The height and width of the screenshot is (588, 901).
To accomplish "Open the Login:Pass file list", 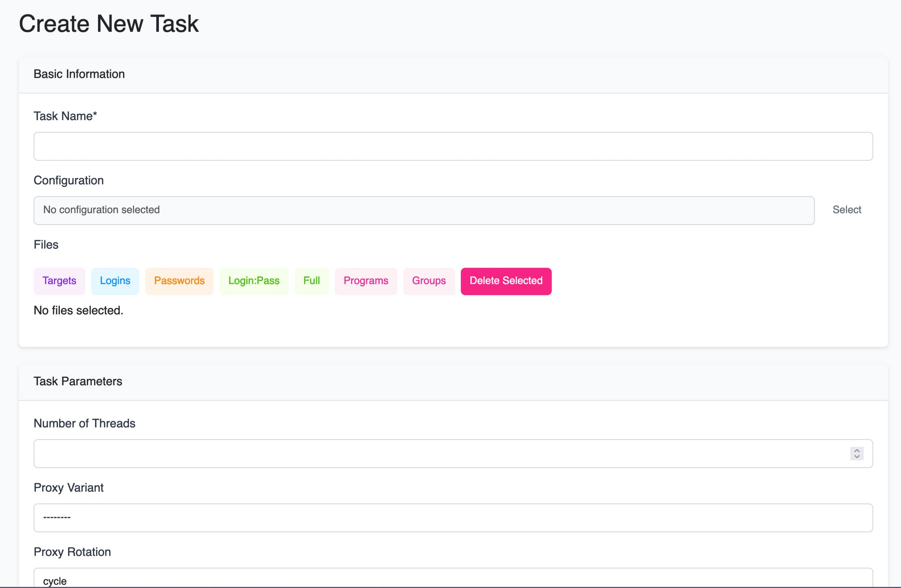I will 254,281.
